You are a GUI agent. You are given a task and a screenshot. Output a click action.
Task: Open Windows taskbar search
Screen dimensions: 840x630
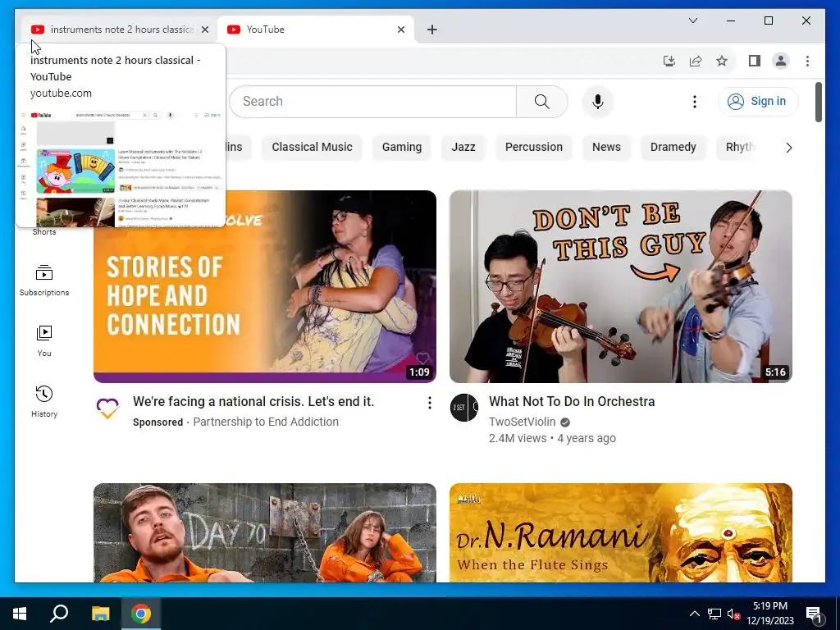coord(59,614)
